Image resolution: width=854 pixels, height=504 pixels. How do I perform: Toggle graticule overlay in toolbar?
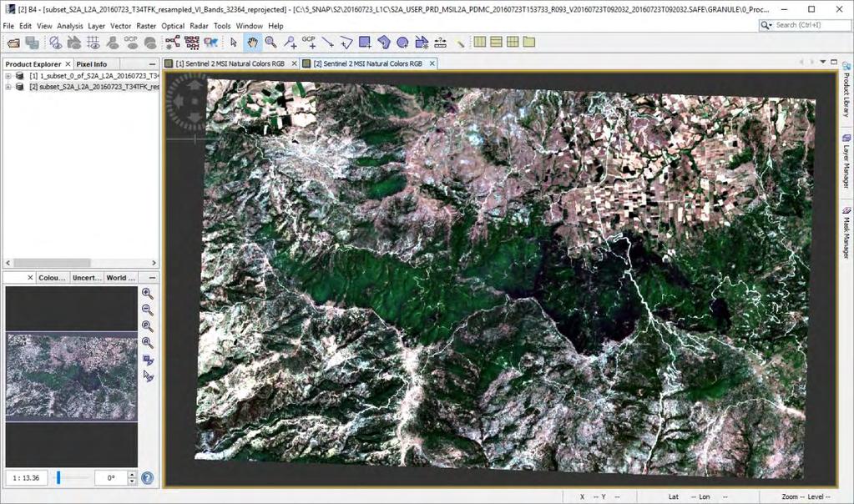[93, 43]
